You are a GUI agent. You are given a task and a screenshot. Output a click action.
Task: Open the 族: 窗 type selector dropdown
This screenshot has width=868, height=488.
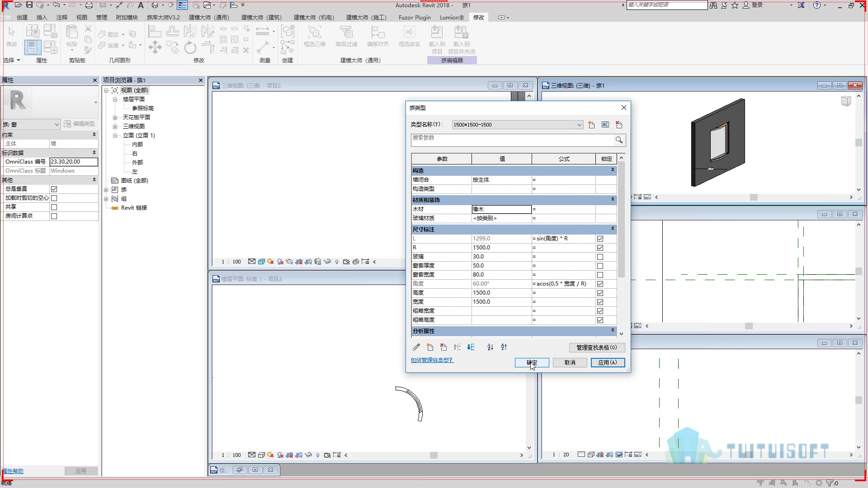pos(31,124)
